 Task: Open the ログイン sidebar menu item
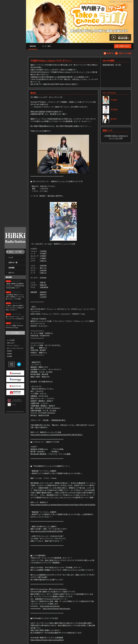[x=15, y=273]
